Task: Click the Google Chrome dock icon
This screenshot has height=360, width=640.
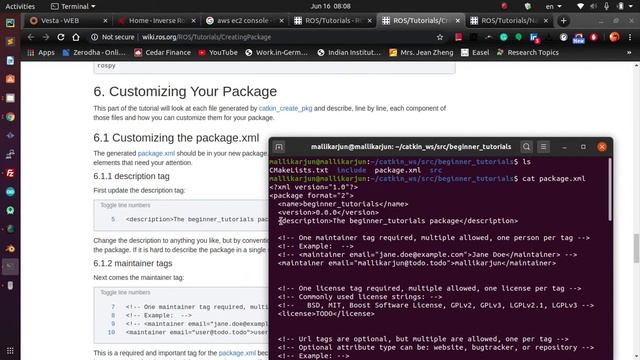Action: (10, 117)
